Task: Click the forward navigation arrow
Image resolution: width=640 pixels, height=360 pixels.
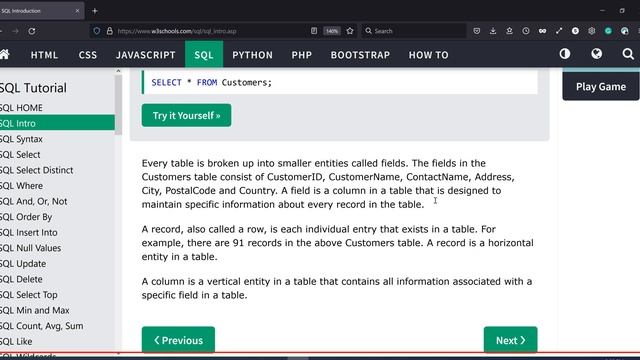Action: [x=15, y=31]
